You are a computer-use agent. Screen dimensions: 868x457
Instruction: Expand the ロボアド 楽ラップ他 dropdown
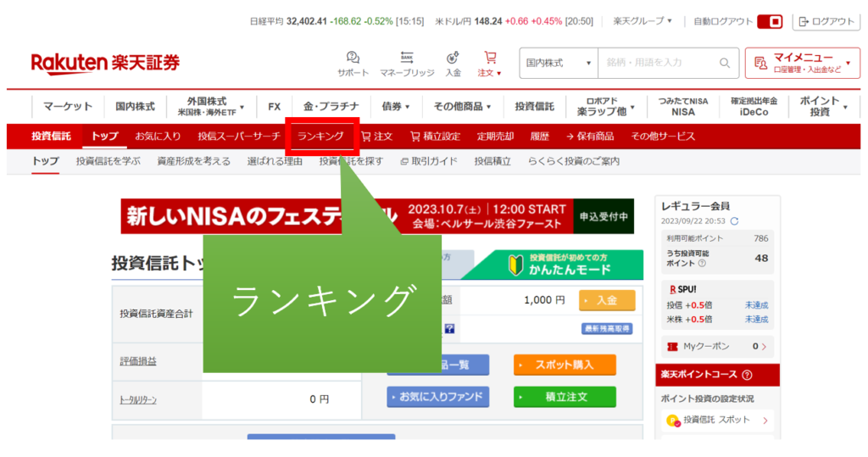pos(605,106)
